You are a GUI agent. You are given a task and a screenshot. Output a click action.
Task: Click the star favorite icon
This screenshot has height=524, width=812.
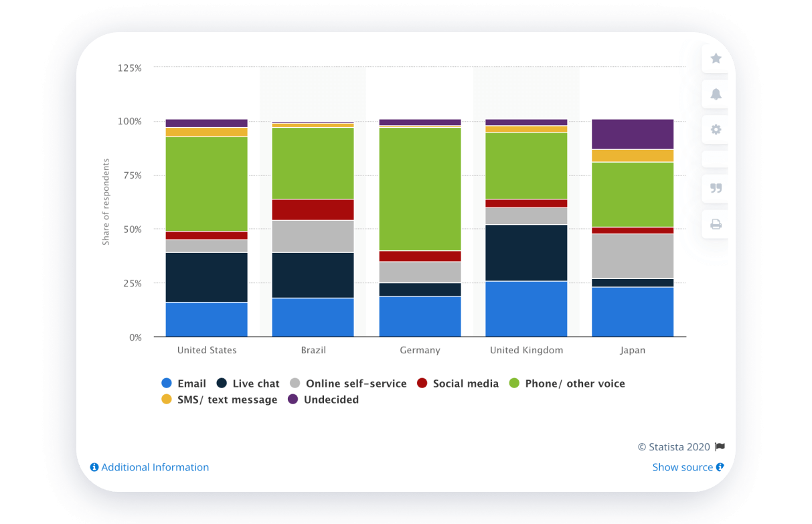coord(716,58)
